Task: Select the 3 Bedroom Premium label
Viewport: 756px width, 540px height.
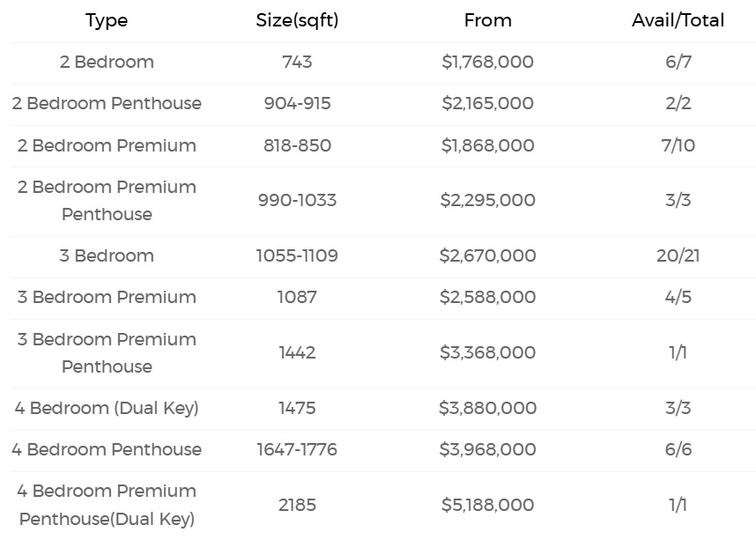Action: tap(107, 297)
